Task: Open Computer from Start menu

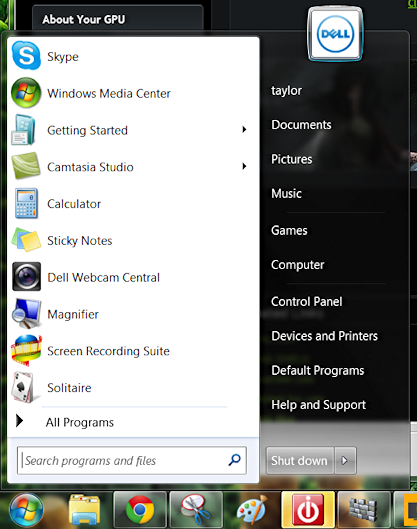Action: coord(298,265)
